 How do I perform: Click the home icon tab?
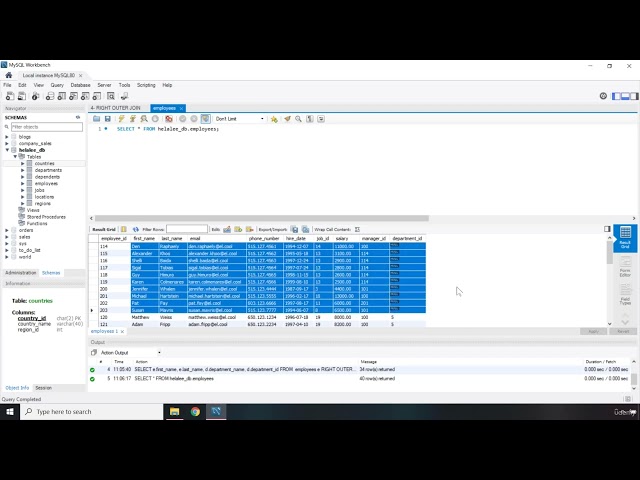(x=9, y=76)
